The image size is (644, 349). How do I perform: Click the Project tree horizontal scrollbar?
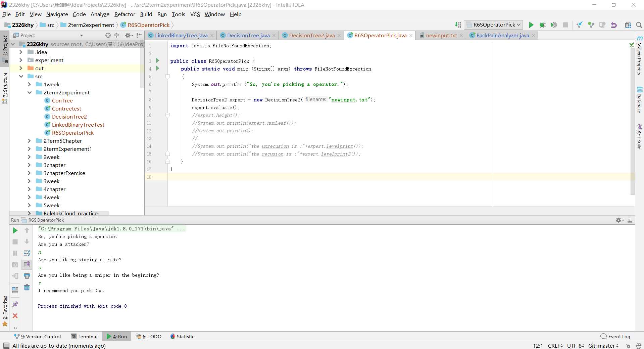coord(59,213)
